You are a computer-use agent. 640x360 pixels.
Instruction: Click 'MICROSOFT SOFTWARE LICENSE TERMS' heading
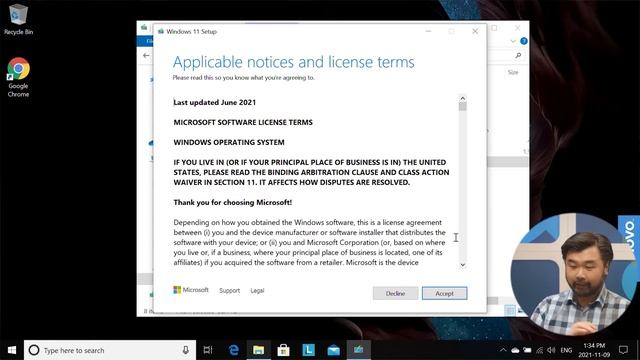(243, 122)
